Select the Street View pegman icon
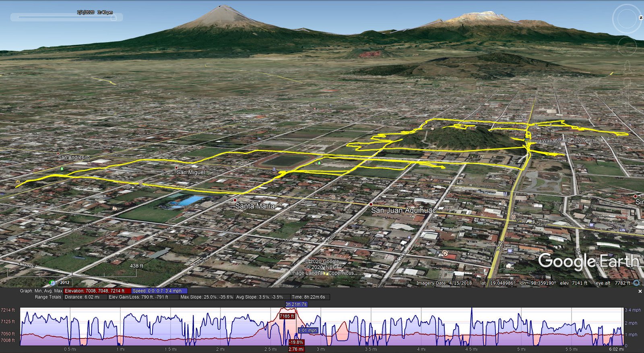Viewport: 644px width, 353px height. click(x=627, y=67)
